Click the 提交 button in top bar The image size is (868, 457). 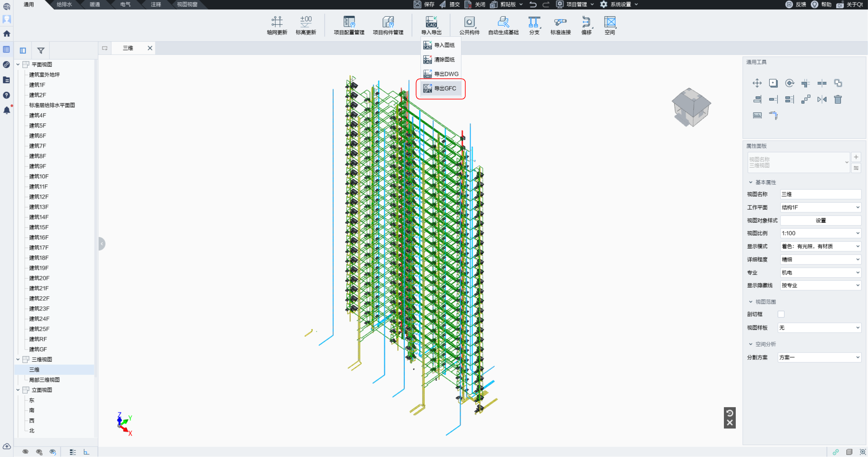450,4
